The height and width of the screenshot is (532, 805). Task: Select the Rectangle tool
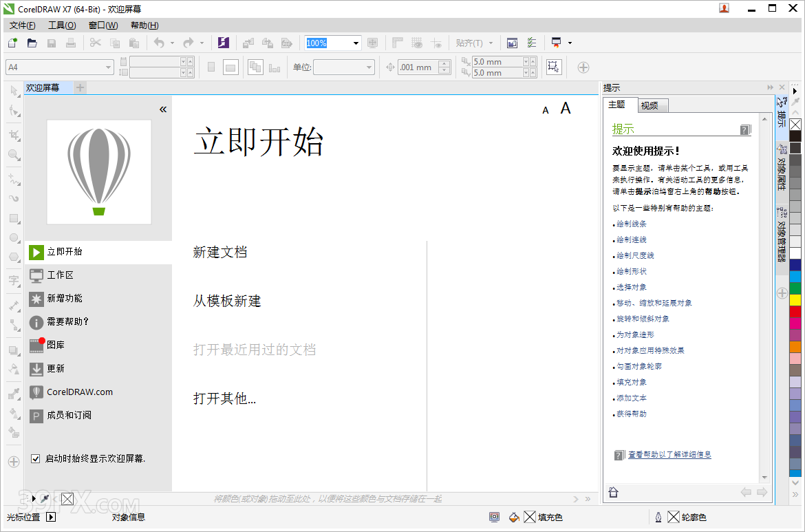pyautogui.click(x=14, y=218)
